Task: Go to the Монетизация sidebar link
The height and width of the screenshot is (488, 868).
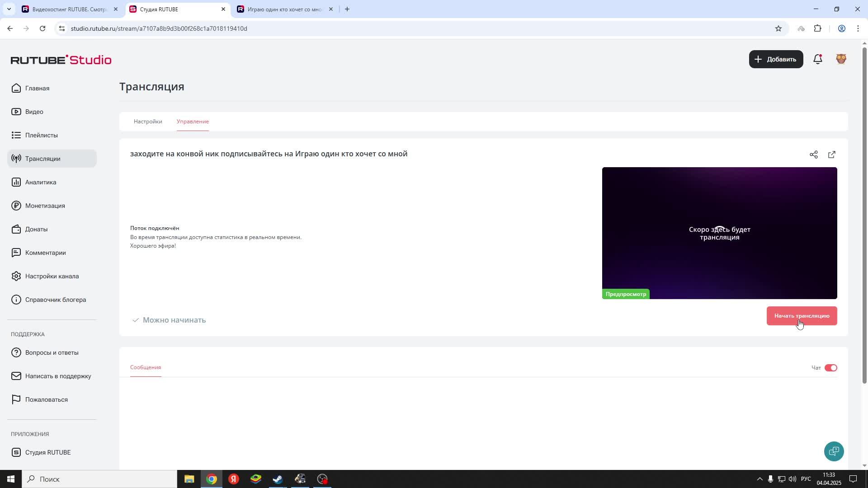Action: tap(45, 206)
